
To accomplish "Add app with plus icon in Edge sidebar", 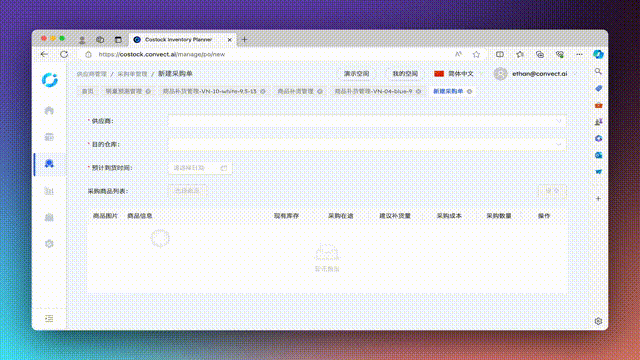I will [598, 199].
